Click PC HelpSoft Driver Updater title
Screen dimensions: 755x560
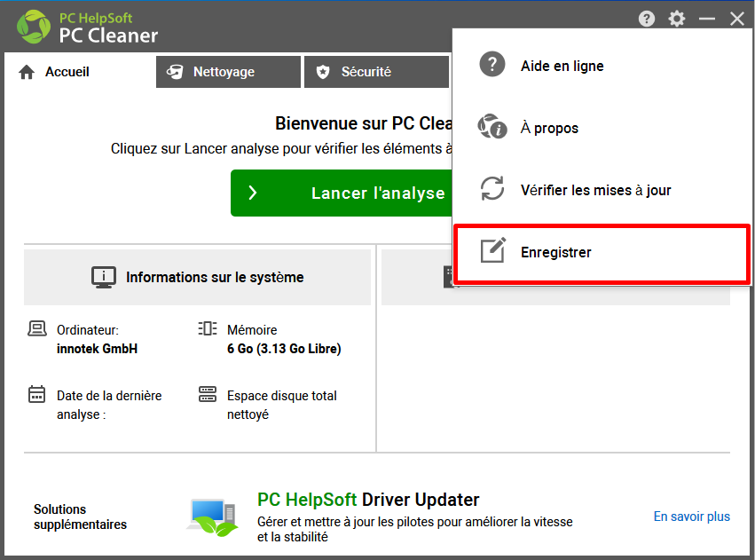pyautogui.click(x=368, y=500)
